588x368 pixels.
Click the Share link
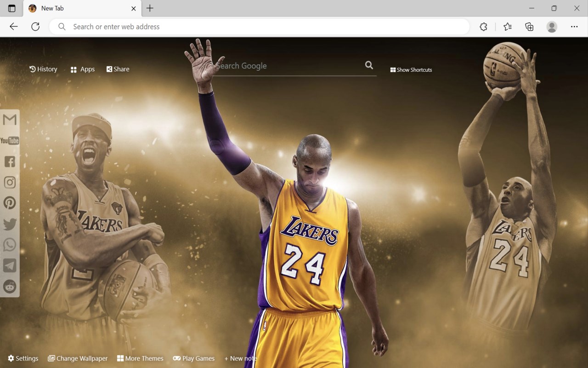[x=118, y=69]
